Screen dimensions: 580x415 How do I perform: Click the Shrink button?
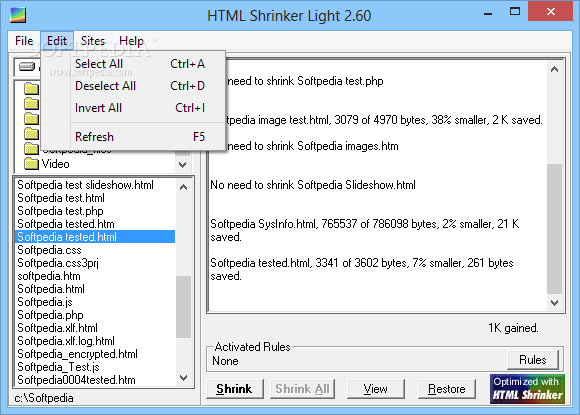pos(235,389)
